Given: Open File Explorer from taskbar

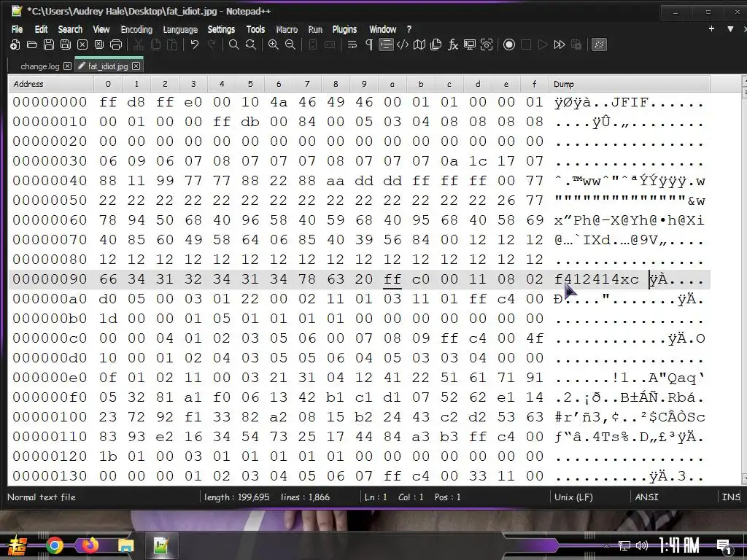Looking at the screenshot, I should [126, 545].
